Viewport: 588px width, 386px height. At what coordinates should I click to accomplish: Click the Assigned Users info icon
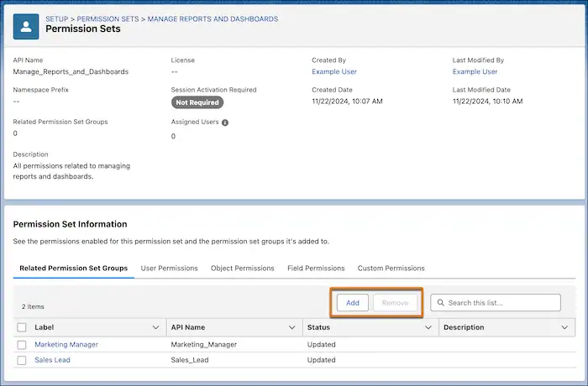tap(225, 123)
